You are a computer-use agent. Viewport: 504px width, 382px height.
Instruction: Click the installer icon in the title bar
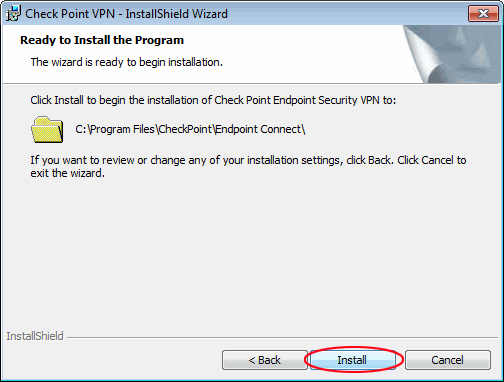(x=13, y=14)
